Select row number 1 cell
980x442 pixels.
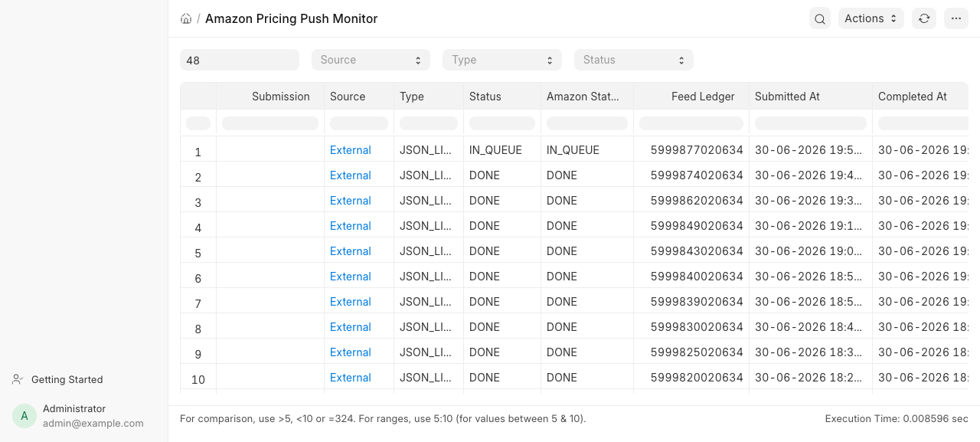click(198, 152)
